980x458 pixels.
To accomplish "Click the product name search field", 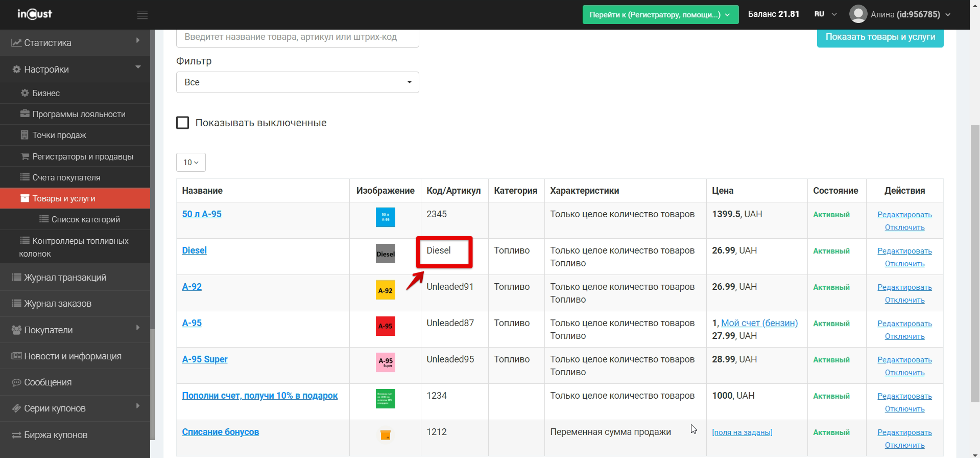I will (297, 37).
